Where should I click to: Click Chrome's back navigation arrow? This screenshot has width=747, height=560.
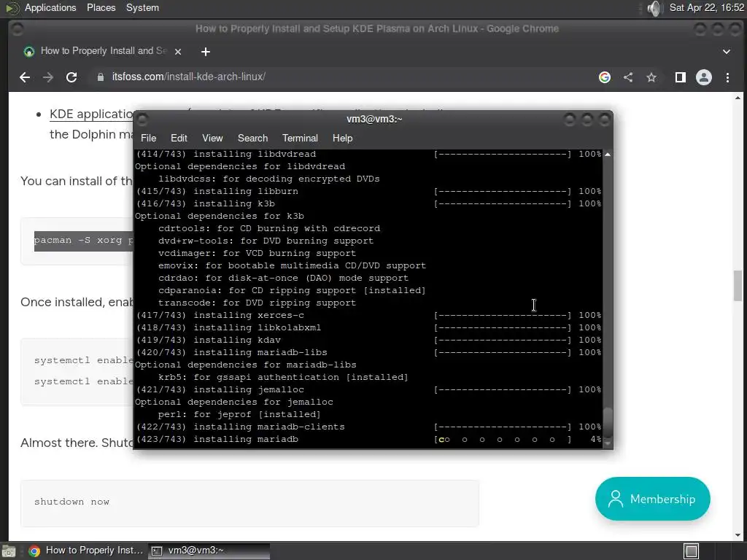[25, 77]
